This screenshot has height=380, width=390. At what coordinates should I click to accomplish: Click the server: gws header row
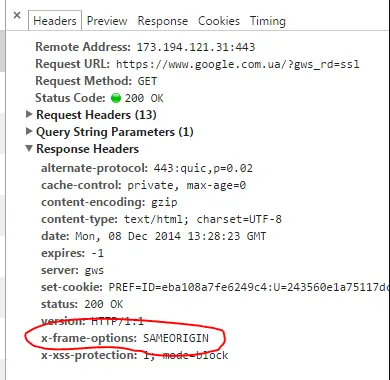point(72,270)
